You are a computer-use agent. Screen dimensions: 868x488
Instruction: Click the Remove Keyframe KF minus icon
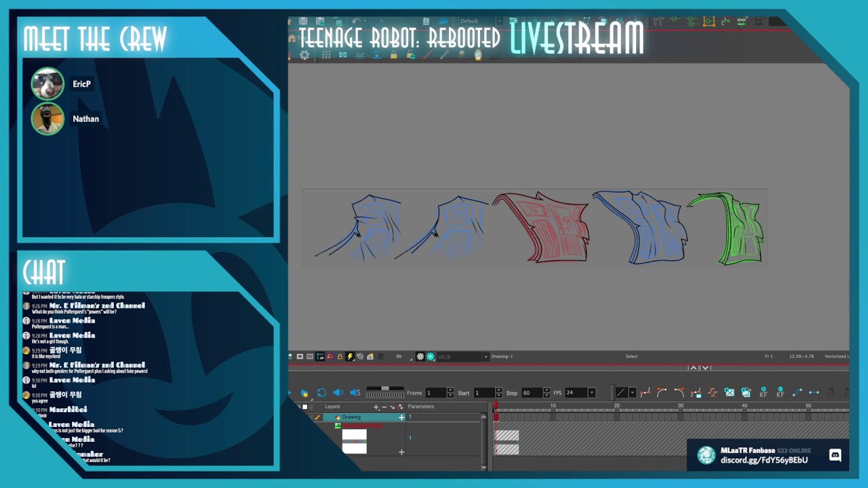click(781, 392)
